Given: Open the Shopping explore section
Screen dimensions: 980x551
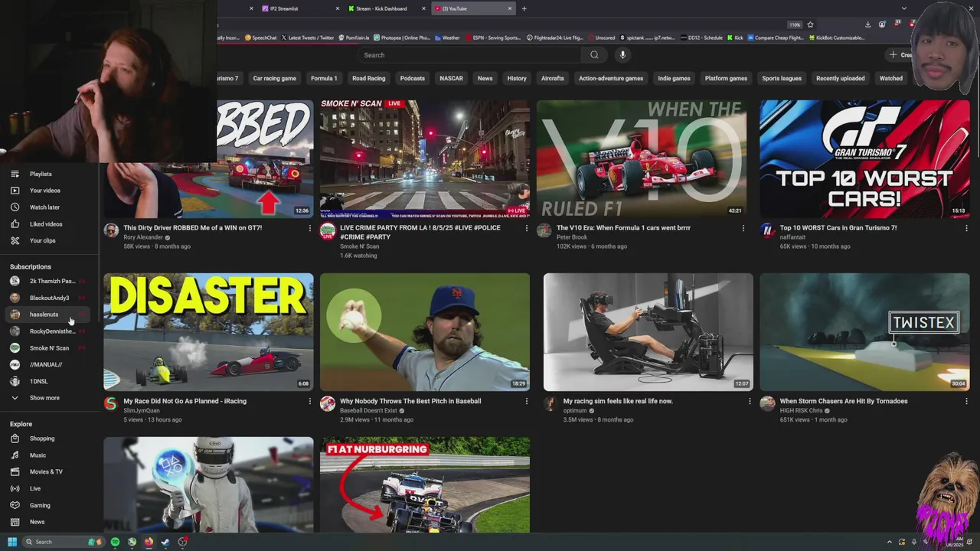Looking at the screenshot, I should pos(42,439).
